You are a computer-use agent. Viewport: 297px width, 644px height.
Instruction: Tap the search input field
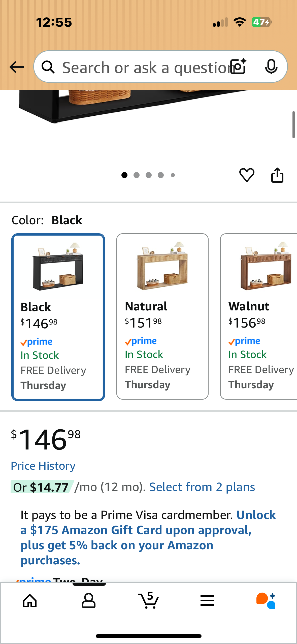(144, 68)
